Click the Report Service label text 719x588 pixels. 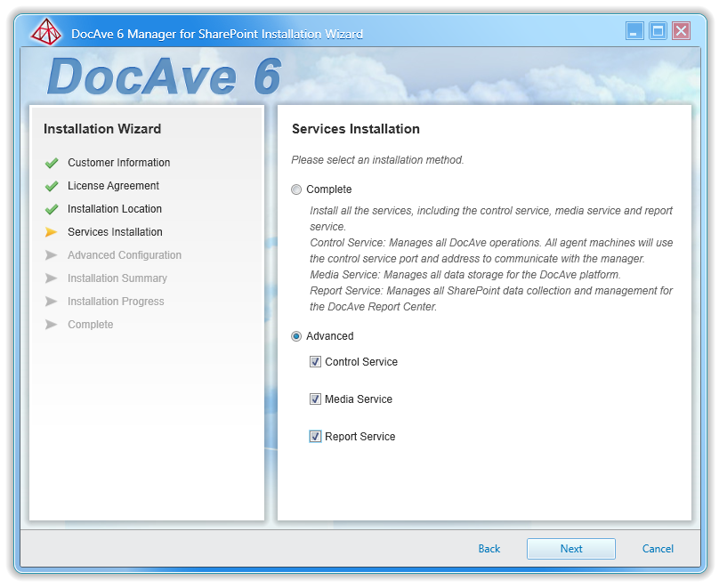point(360,437)
